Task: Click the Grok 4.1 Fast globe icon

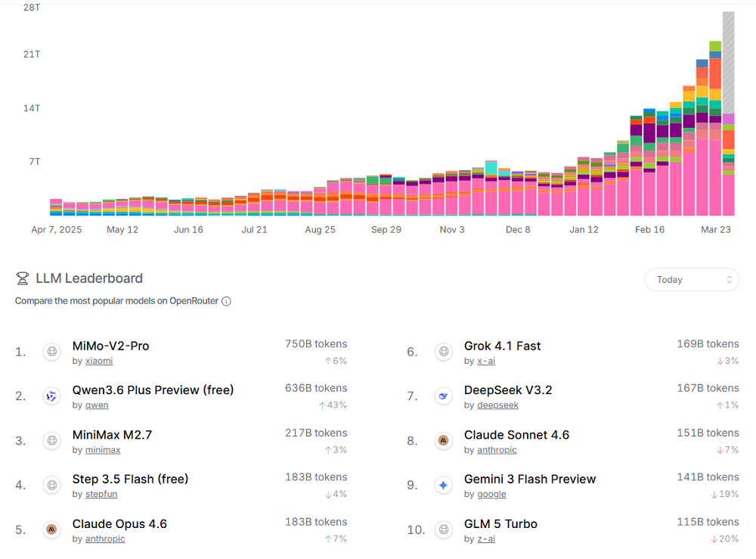Action: 443,352
